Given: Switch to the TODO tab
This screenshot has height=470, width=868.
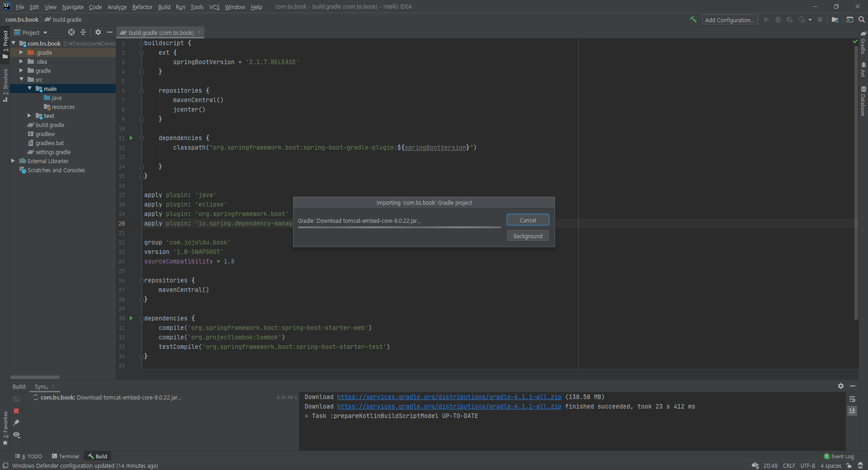Looking at the screenshot, I should coord(28,456).
